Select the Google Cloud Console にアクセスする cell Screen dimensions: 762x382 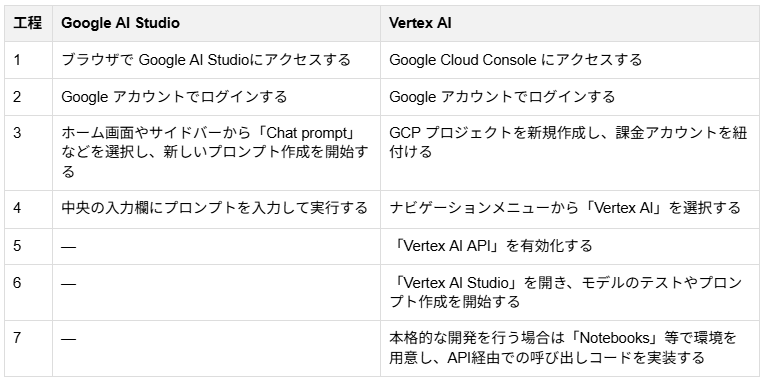point(570,60)
